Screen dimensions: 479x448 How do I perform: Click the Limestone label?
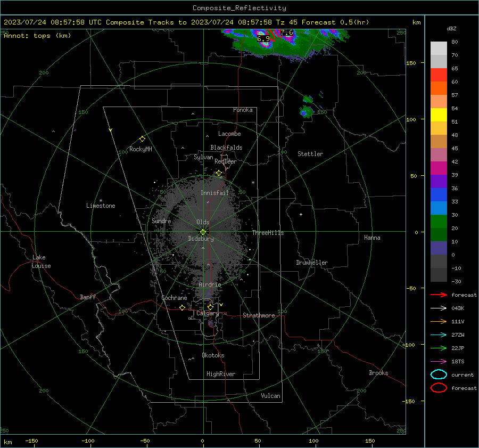101,206
